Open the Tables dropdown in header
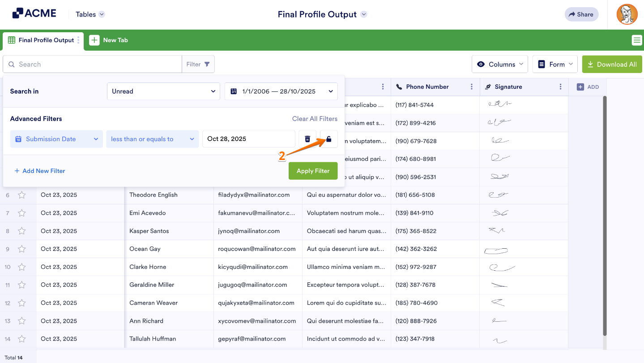The width and height of the screenshot is (644, 363). click(90, 14)
